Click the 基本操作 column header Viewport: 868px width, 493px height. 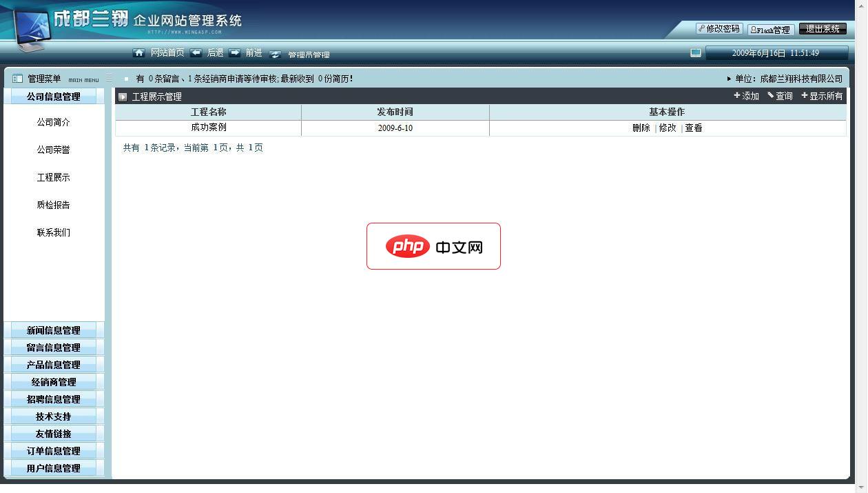(x=668, y=112)
